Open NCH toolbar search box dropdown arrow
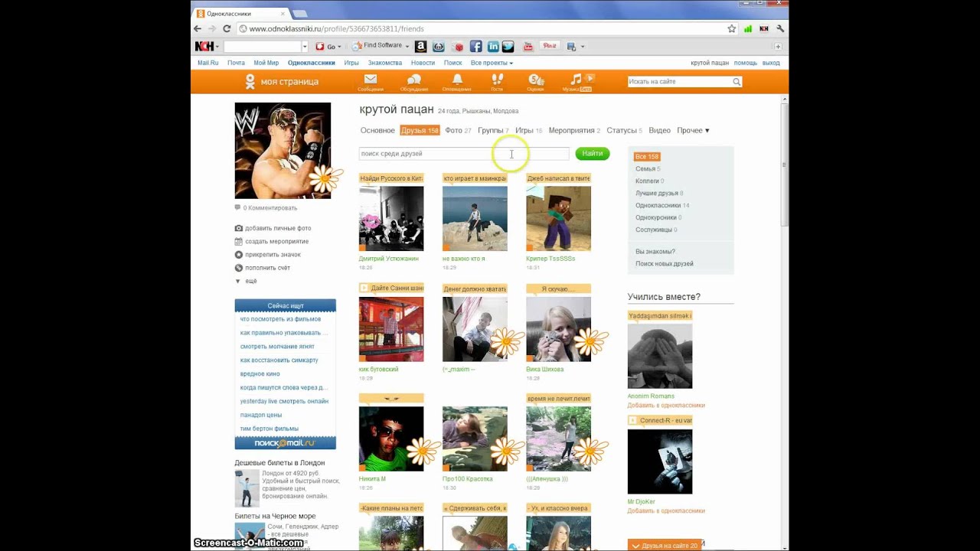The height and width of the screenshot is (551, 980). tap(305, 47)
